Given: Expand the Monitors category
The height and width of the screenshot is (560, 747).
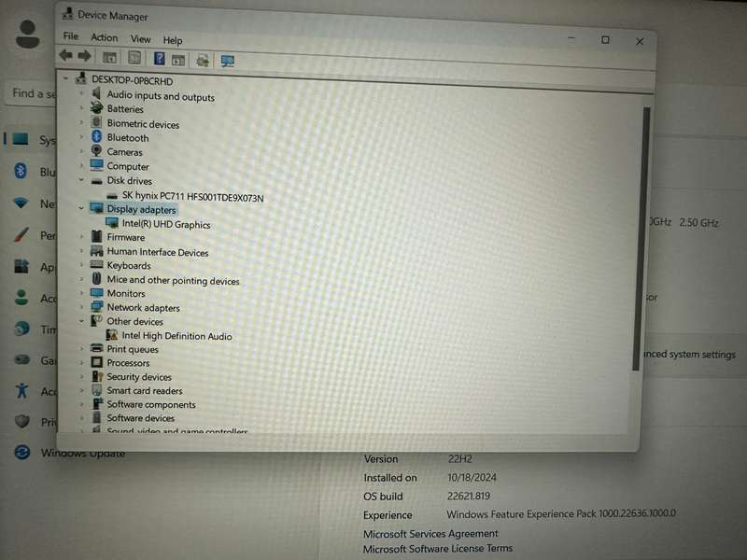Looking at the screenshot, I should (x=81, y=293).
